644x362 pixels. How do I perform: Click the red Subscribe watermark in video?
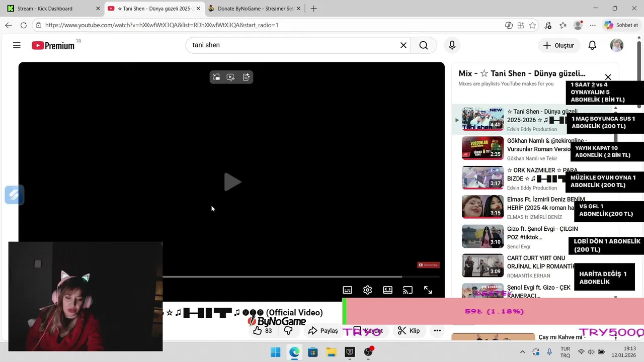[428, 265]
